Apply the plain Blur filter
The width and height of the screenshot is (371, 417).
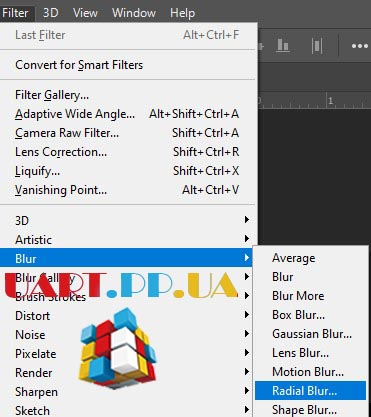(x=311, y=277)
